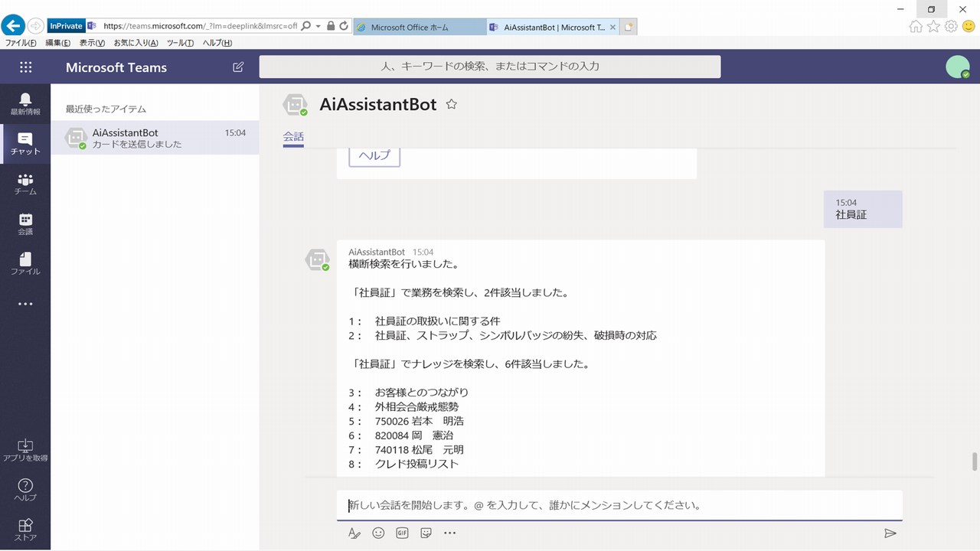980x551 pixels.
Task: Start a new chat with compose icon
Action: (x=238, y=67)
